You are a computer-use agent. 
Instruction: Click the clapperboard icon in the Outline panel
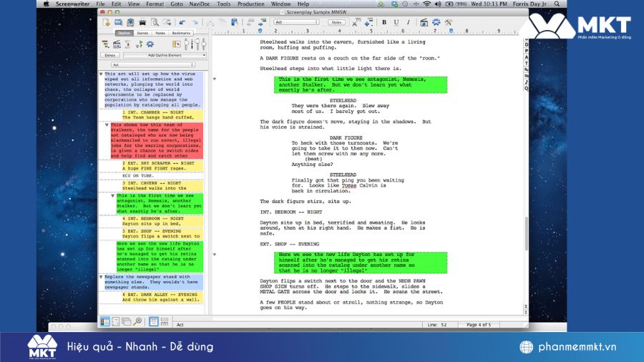117,44
